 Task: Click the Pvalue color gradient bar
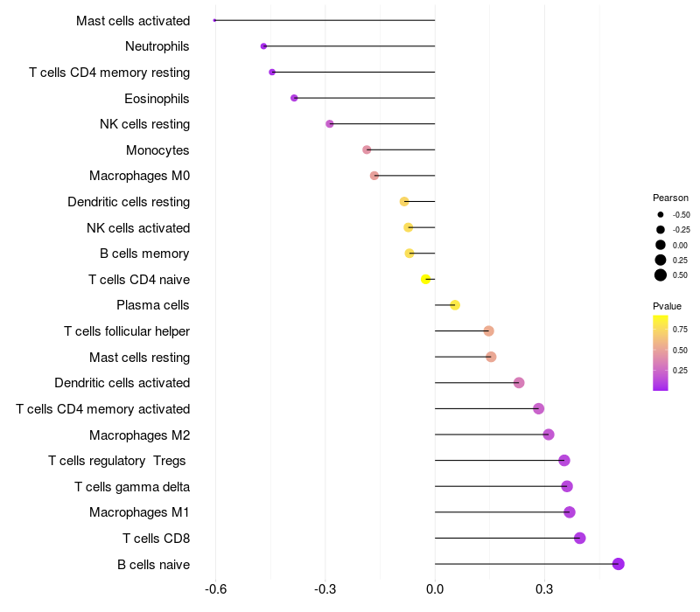tap(661, 353)
